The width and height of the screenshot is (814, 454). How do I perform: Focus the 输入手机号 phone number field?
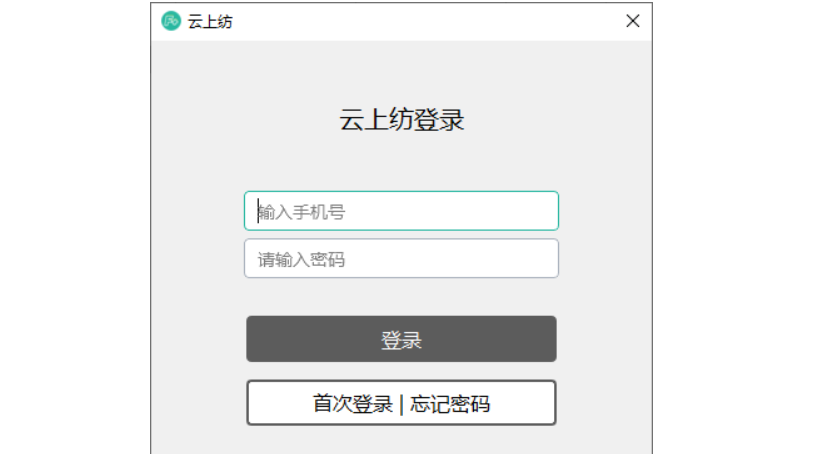(401, 211)
